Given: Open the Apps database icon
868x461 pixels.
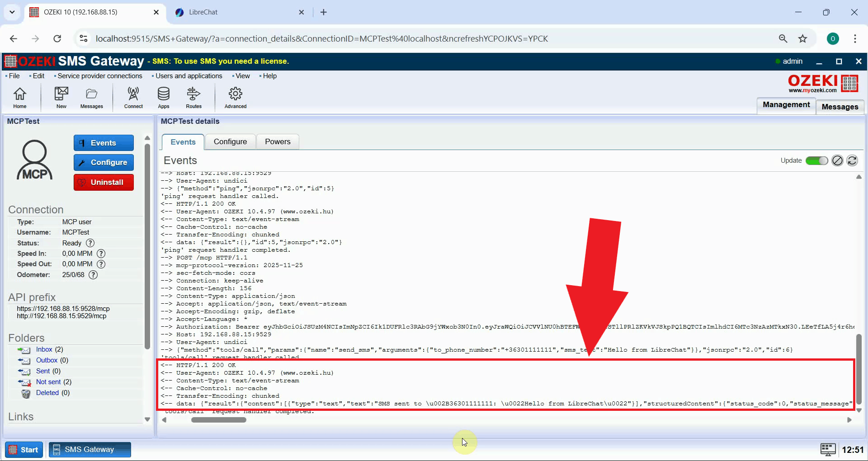Looking at the screenshot, I should pos(164,98).
